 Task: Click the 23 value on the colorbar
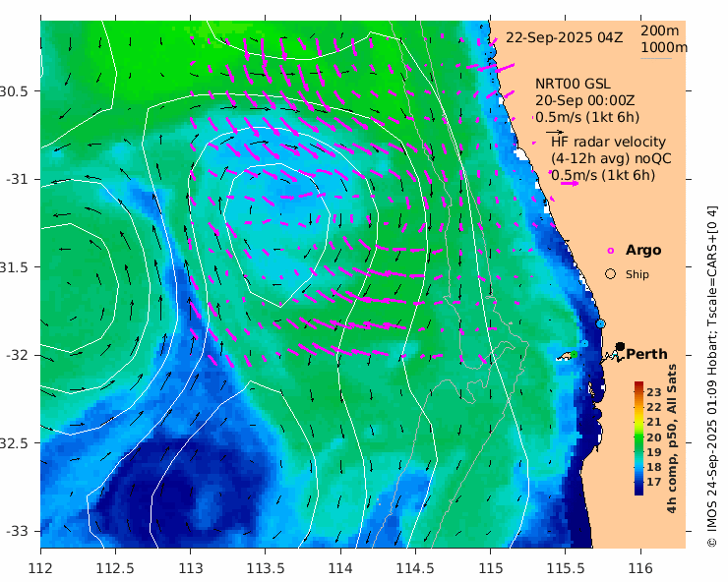[653, 392]
